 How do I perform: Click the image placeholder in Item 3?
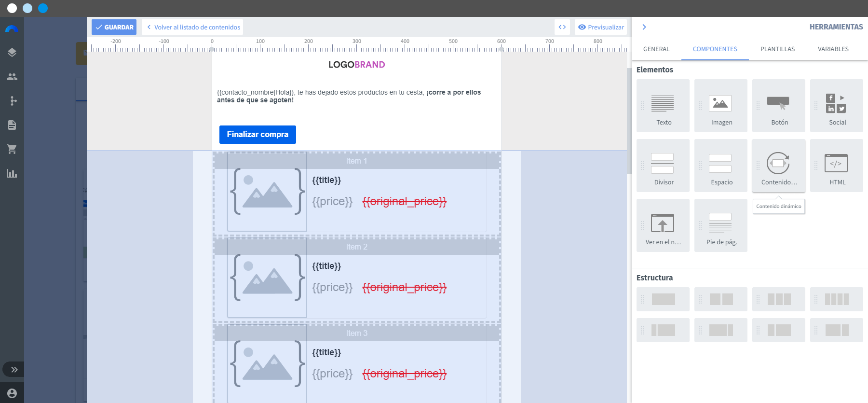[267, 364]
